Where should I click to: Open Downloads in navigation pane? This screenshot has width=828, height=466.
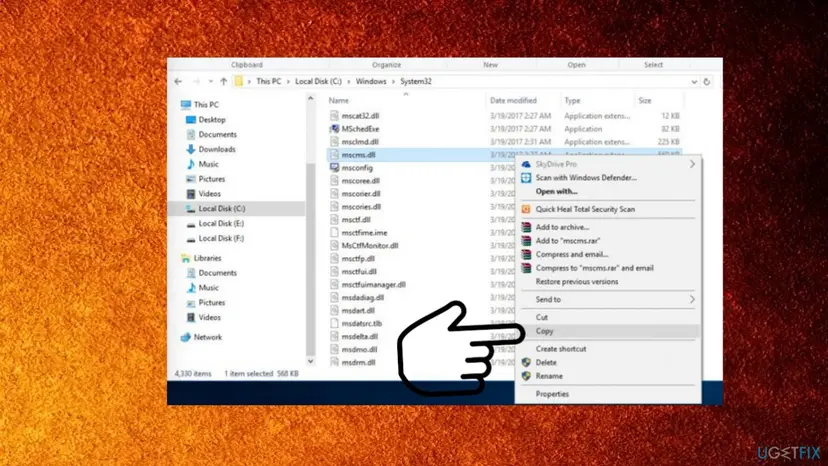coord(211,149)
